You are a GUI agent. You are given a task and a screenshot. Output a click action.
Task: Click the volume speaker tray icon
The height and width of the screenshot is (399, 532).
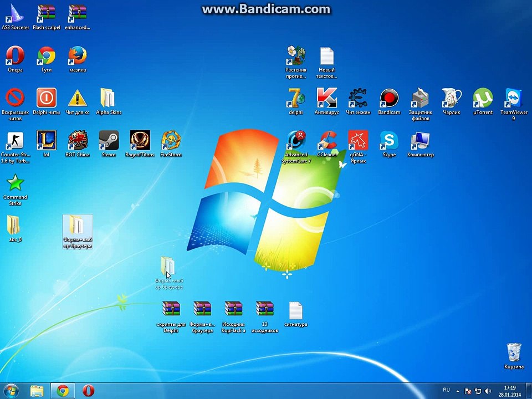(488, 391)
